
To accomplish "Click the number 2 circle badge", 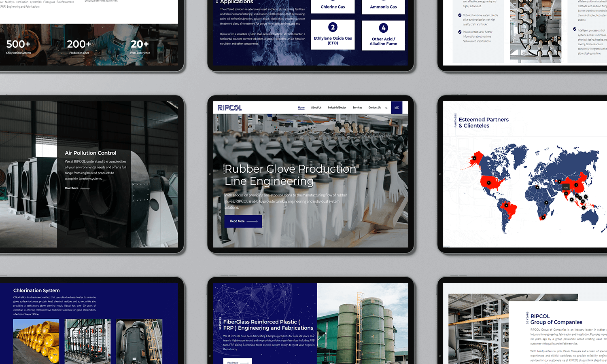I will click(333, 27).
